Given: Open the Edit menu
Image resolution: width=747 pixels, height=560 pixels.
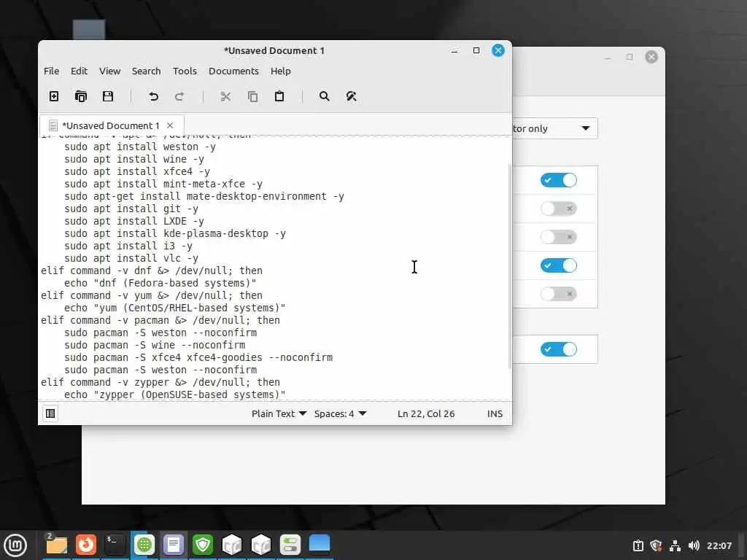Looking at the screenshot, I should pyautogui.click(x=79, y=71).
